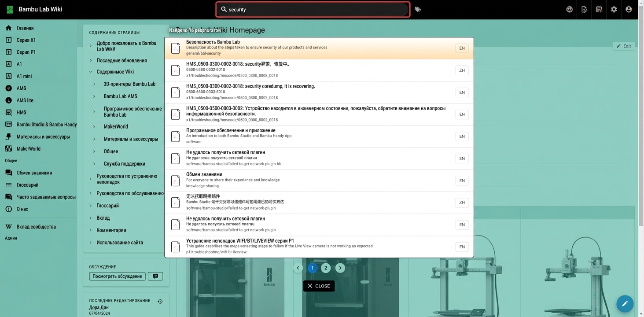
Task: Focus the search field containing 'security'
Action: point(313,9)
